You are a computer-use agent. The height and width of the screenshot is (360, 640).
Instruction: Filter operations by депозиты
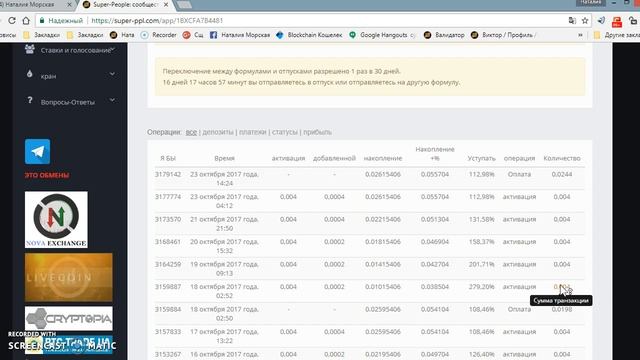point(218,132)
